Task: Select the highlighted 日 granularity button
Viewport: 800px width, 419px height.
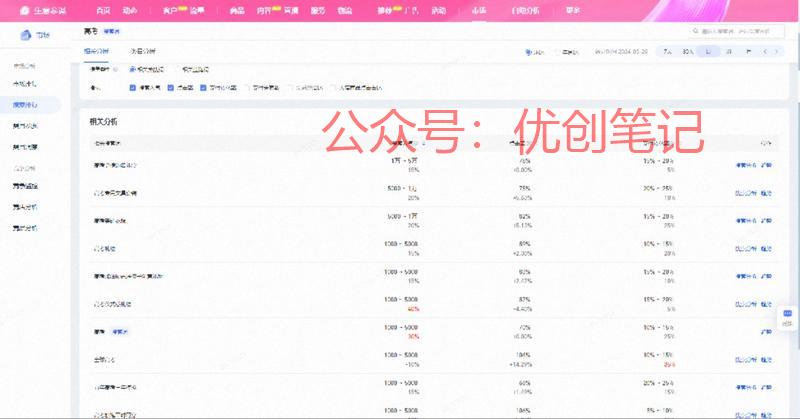Action: click(x=708, y=52)
